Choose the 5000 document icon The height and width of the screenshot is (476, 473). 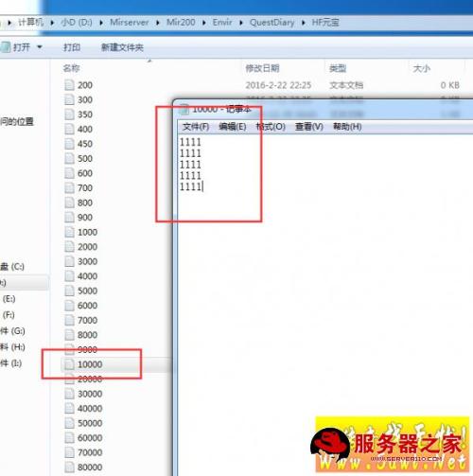tap(69, 291)
